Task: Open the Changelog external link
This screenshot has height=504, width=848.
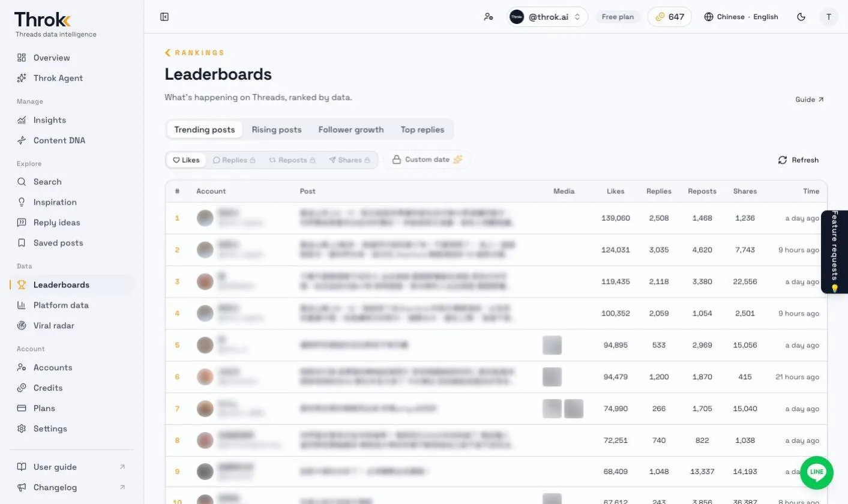Action: pos(72,487)
